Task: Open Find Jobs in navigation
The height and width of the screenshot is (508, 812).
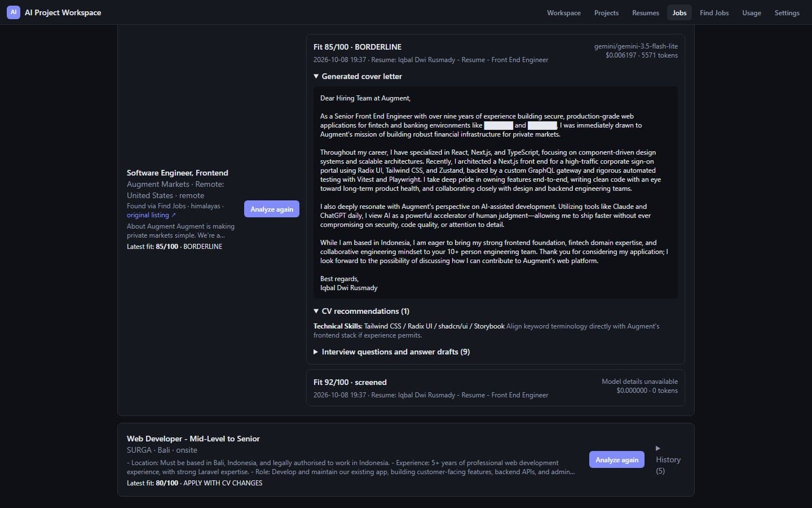Action: (x=714, y=12)
